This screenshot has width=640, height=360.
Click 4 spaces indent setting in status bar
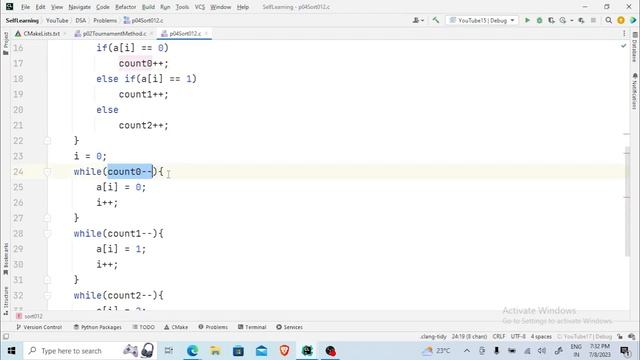tap(541, 336)
